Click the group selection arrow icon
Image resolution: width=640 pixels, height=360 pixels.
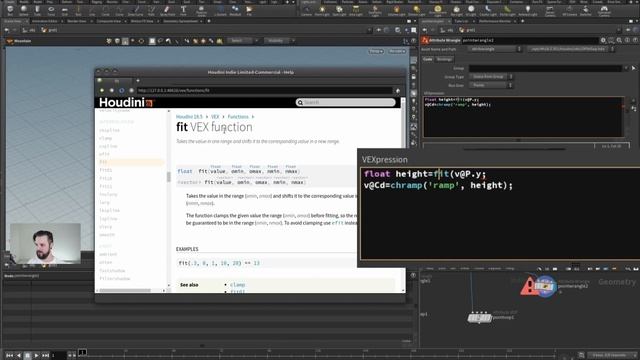pos(633,68)
